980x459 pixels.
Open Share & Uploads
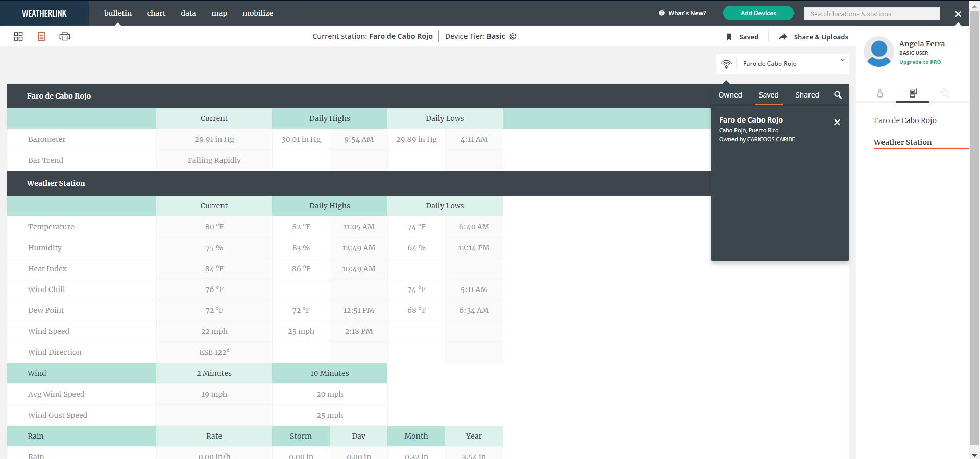(813, 37)
